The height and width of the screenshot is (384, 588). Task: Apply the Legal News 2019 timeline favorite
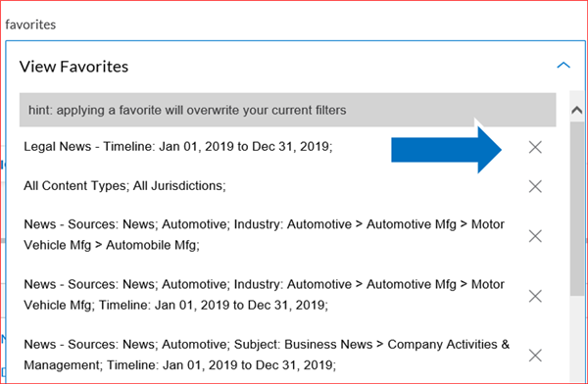tap(177, 146)
